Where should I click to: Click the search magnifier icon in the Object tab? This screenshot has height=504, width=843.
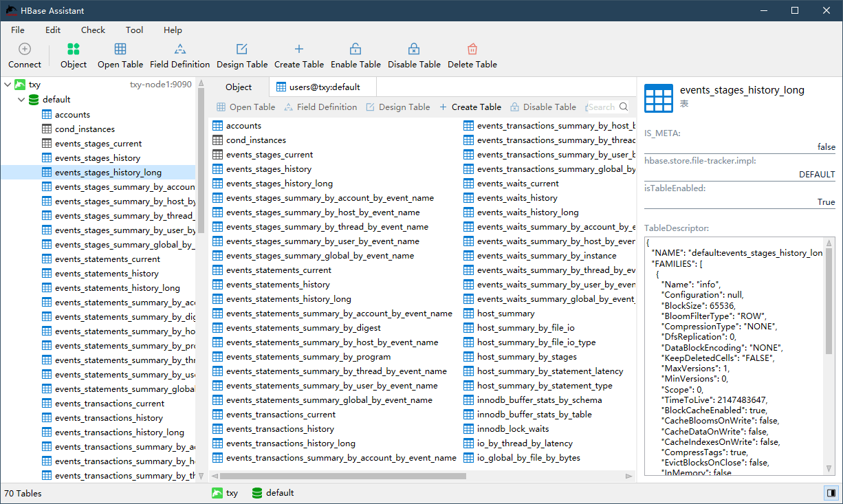pos(624,107)
